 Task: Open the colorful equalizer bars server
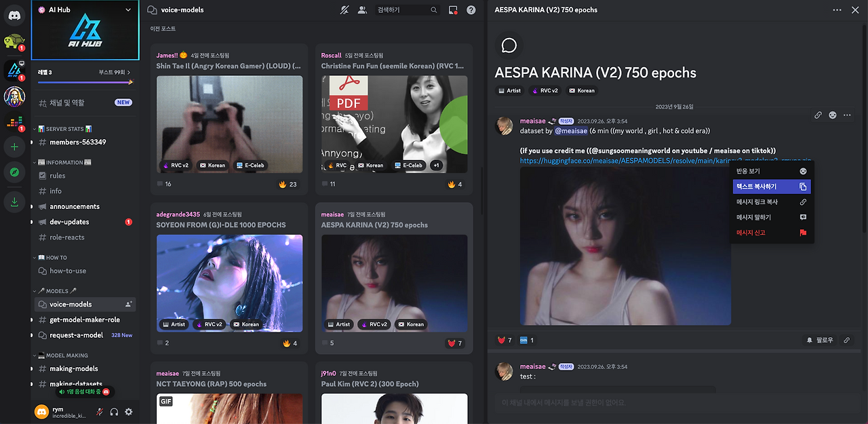pyautogui.click(x=14, y=122)
